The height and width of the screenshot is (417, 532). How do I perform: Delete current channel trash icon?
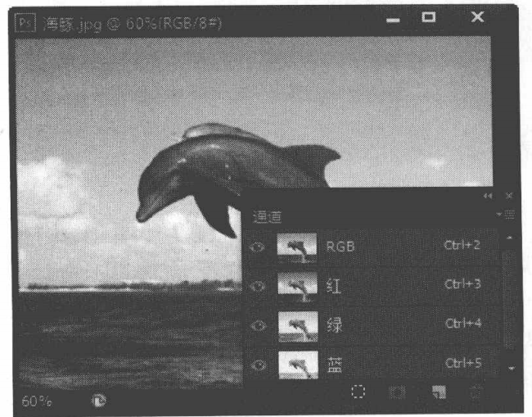[476, 393]
